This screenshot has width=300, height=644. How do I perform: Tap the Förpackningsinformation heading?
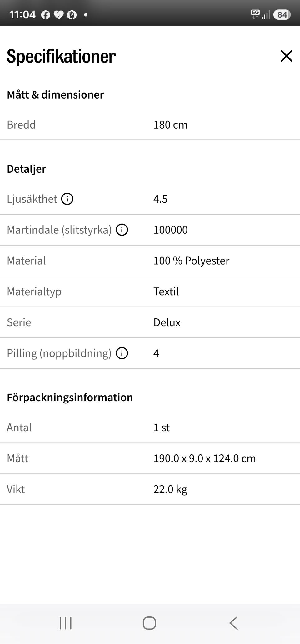click(70, 398)
